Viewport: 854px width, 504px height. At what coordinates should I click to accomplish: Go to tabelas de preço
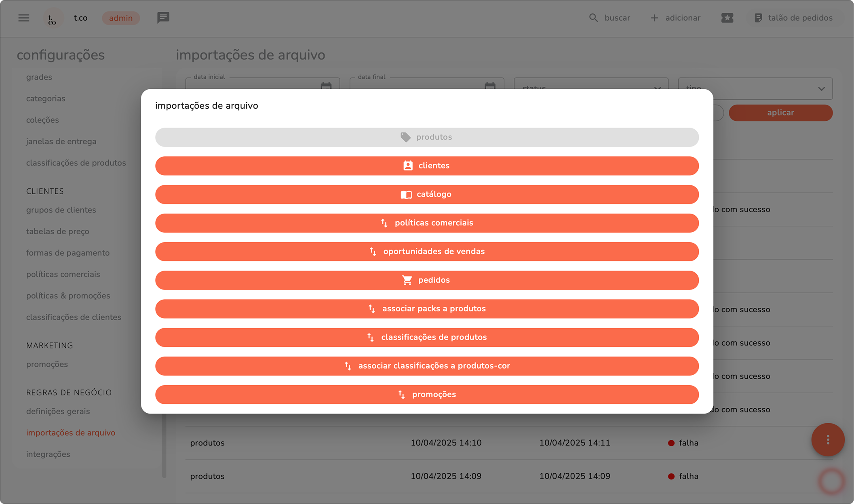[57, 231]
